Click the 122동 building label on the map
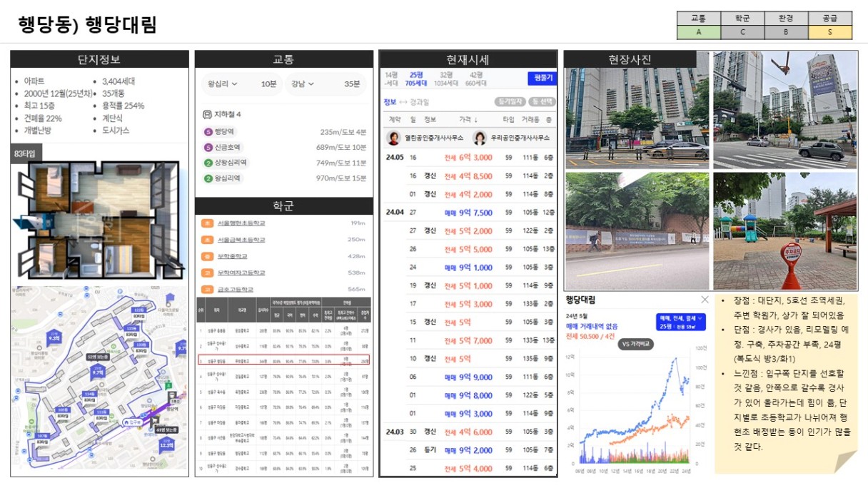868x488 pixels. tap(138, 312)
